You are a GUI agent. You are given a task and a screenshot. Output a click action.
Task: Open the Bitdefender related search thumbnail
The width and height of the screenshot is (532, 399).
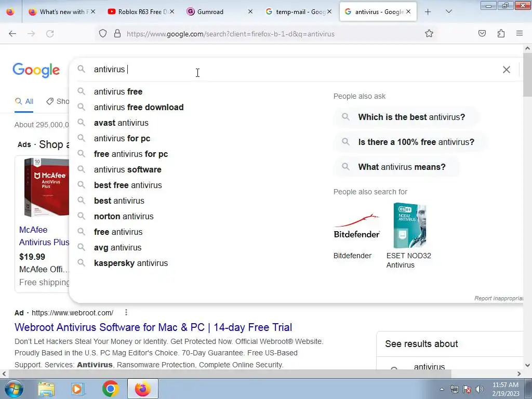point(356,226)
